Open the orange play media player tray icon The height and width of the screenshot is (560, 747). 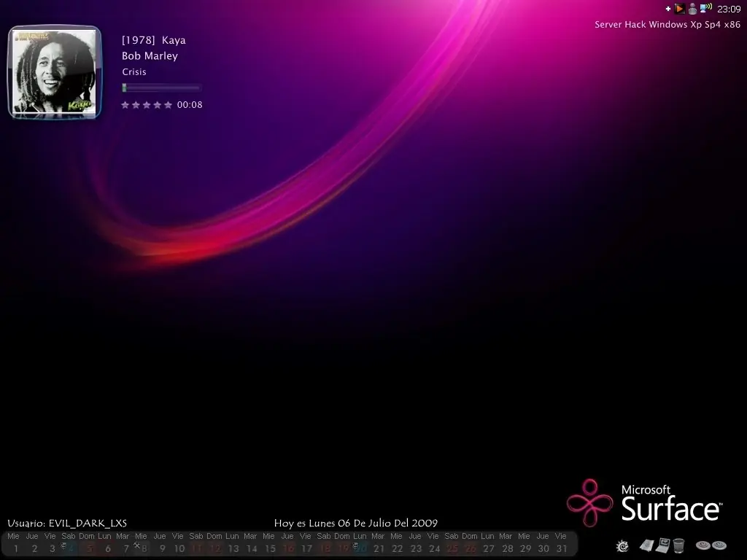pyautogui.click(x=680, y=9)
